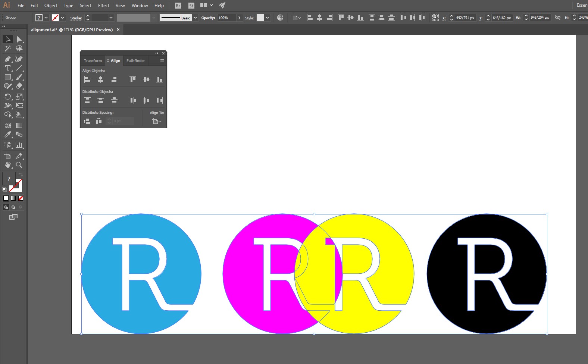Viewport: 588px width, 364px height.
Task: Switch to the Transform tab
Action: click(93, 60)
